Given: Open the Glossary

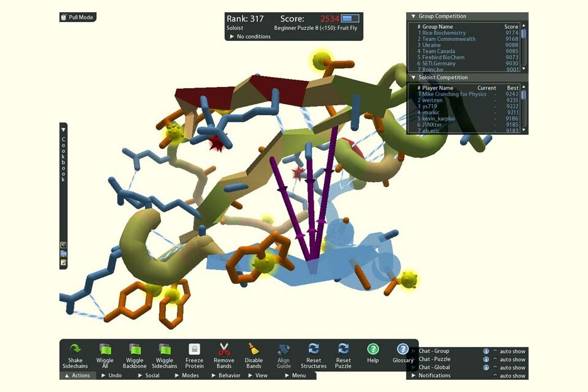Looking at the screenshot, I should [x=403, y=353].
